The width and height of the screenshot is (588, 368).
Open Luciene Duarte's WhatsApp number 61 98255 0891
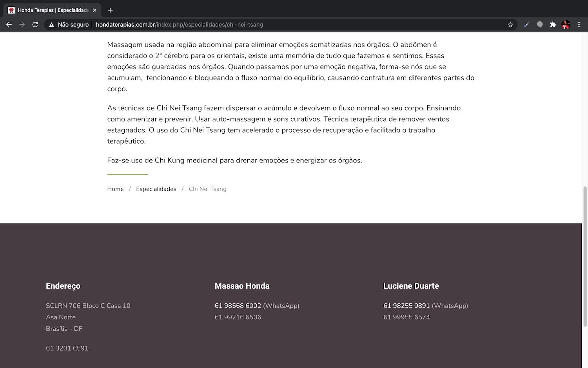(407, 306)
